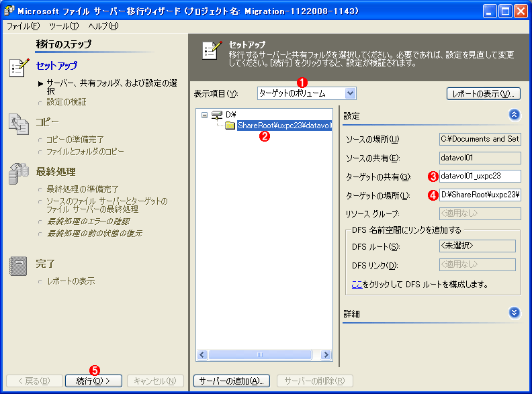Image resolution: width=532 pixels, height=394 pixels.
Task: Click the 戻る button
Action: click(34, 381)
